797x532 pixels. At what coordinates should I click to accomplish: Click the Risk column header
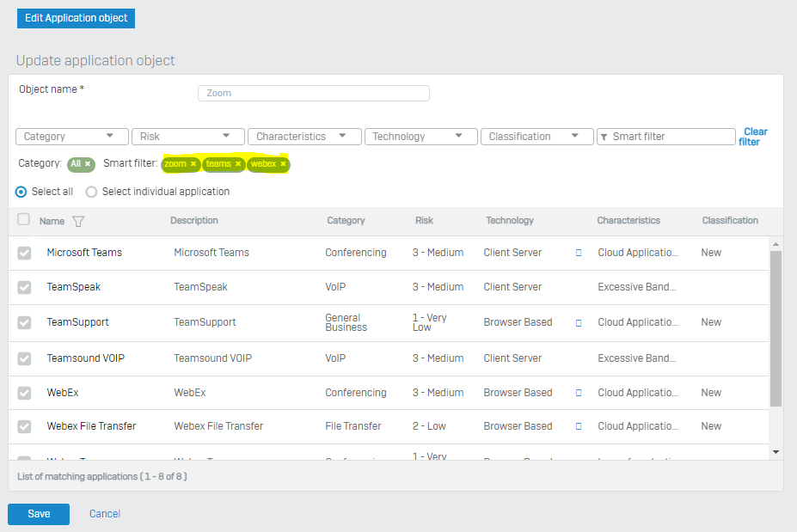click(x=424, y=221)
